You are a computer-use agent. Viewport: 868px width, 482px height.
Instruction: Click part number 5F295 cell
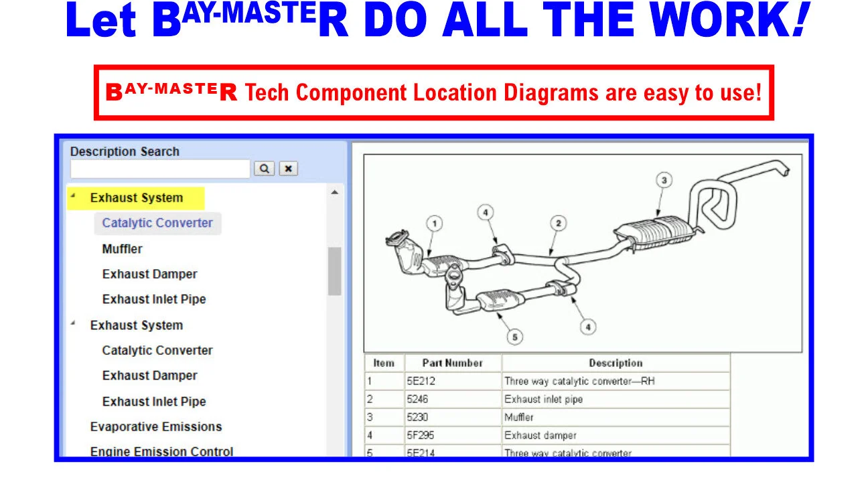[453, 436]
